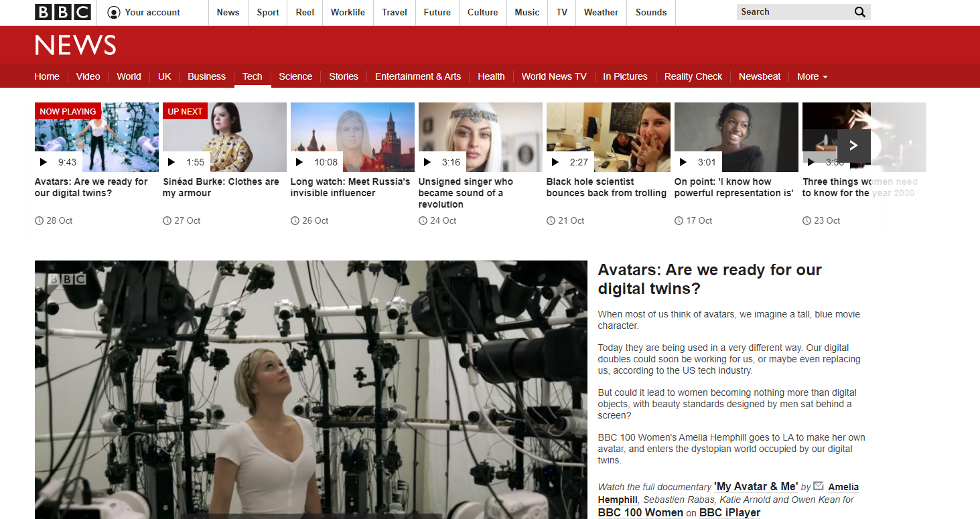Follow the 'My Avatar & Me' documentary link
The width and height of the screenshot is (980, 519).
(756, 487)
